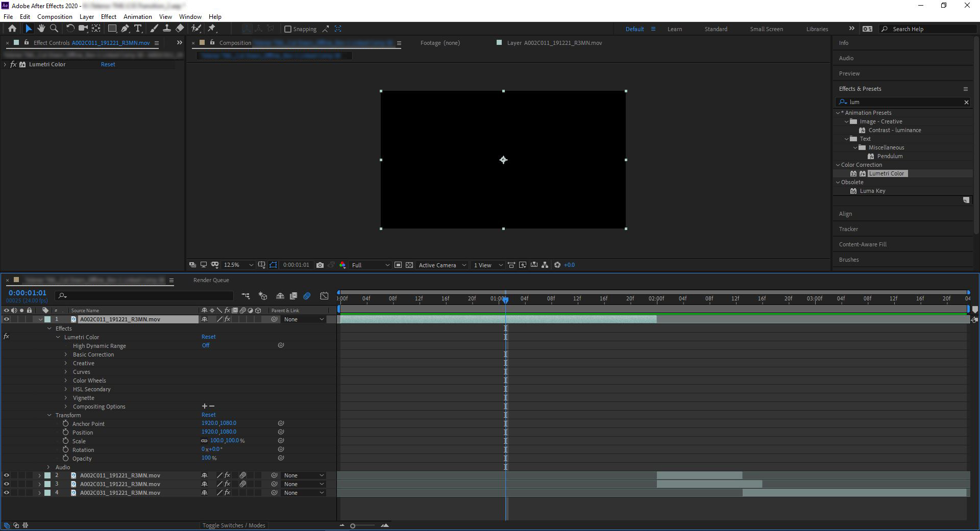Select the Hand tool

41,29
